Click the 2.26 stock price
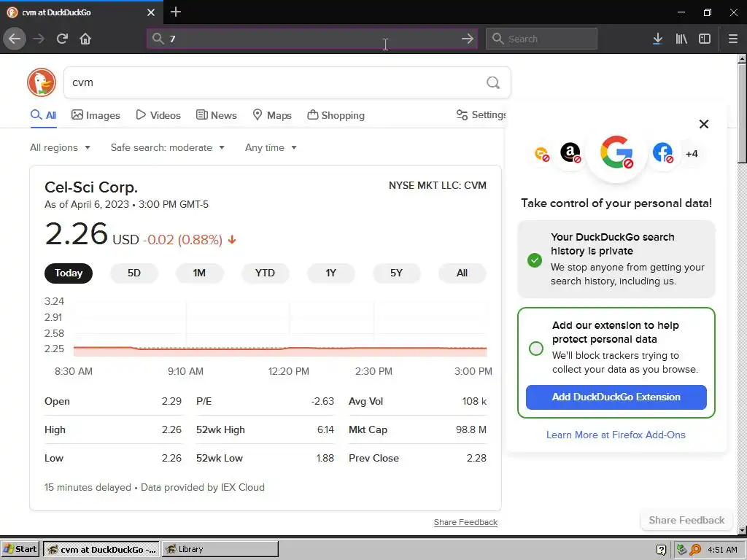This screenshot has height=560, width=747. click(x=76, y=234)
